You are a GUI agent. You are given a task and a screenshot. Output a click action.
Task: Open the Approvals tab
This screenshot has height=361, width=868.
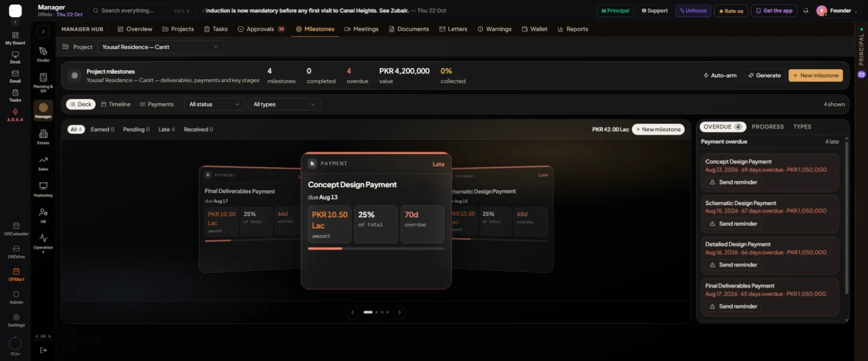point(261,29)
